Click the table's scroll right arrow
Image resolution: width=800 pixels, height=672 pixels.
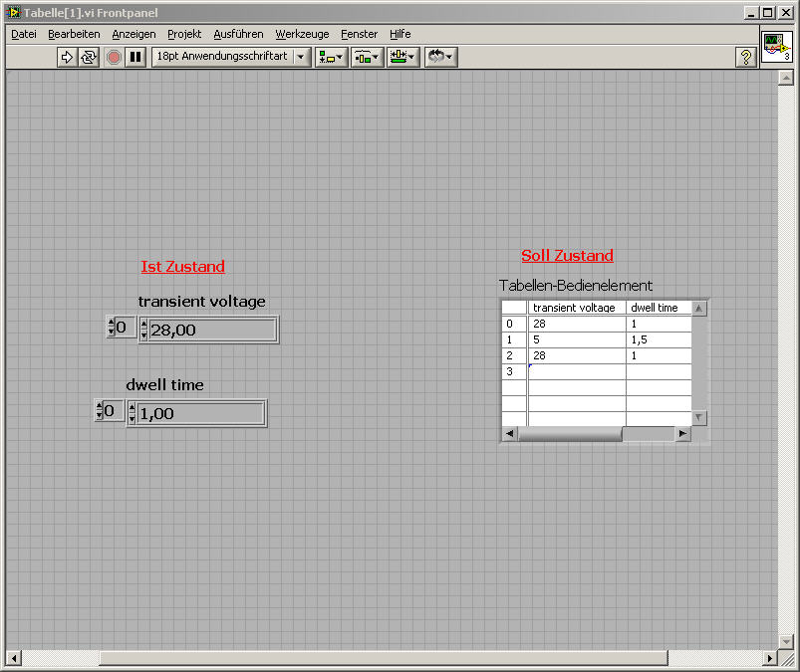682,434
